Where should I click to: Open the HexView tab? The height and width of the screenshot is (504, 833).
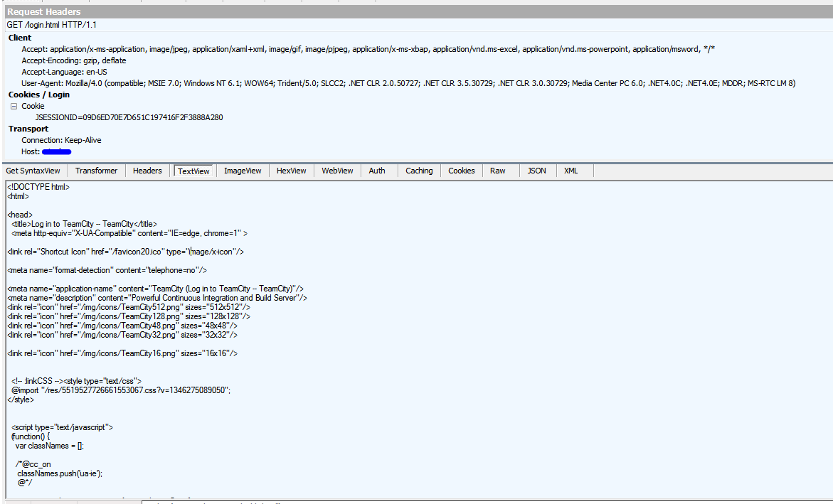click(x=291, y=171)
